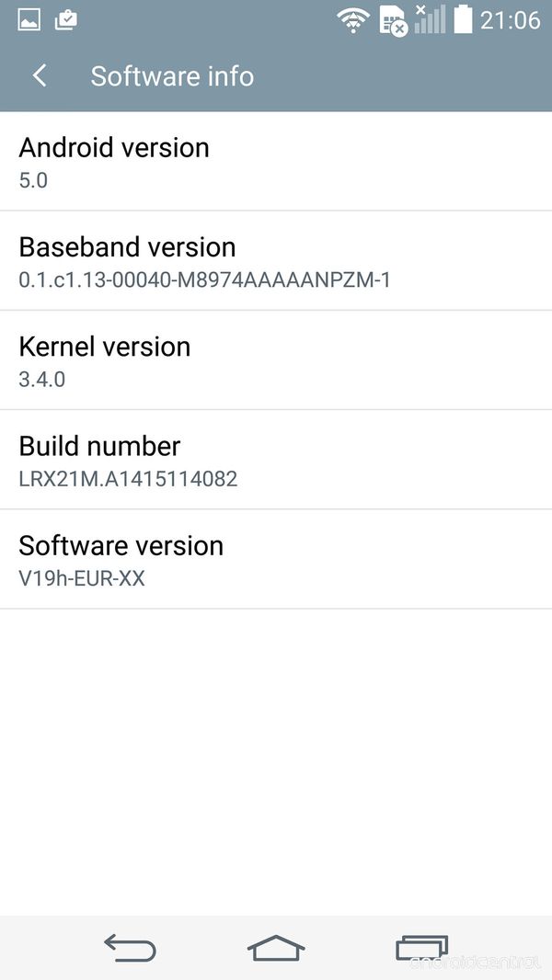Tap the Android version value 5.0
The height and width of the screenshot is (980, 552).
tap(33, 180)
